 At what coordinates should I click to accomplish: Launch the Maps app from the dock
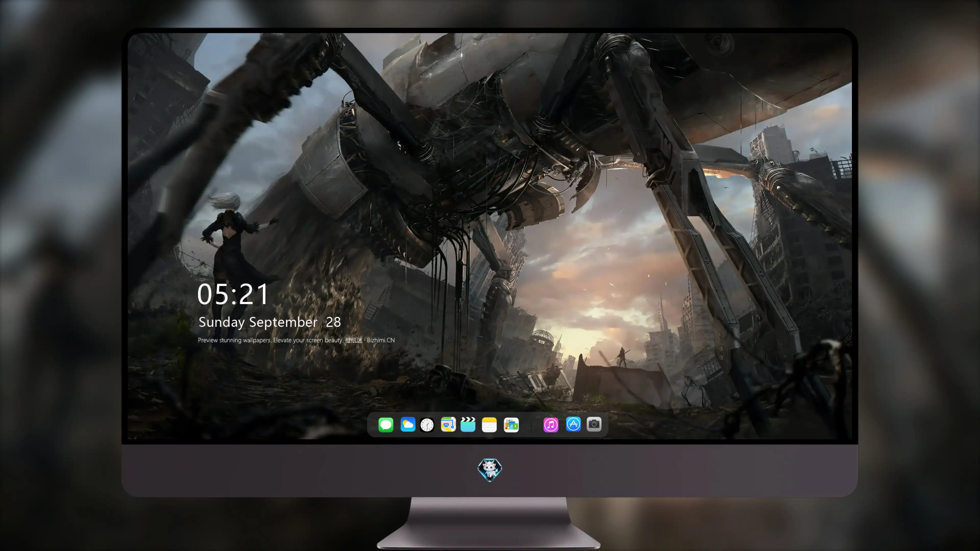tap(448, 424)
